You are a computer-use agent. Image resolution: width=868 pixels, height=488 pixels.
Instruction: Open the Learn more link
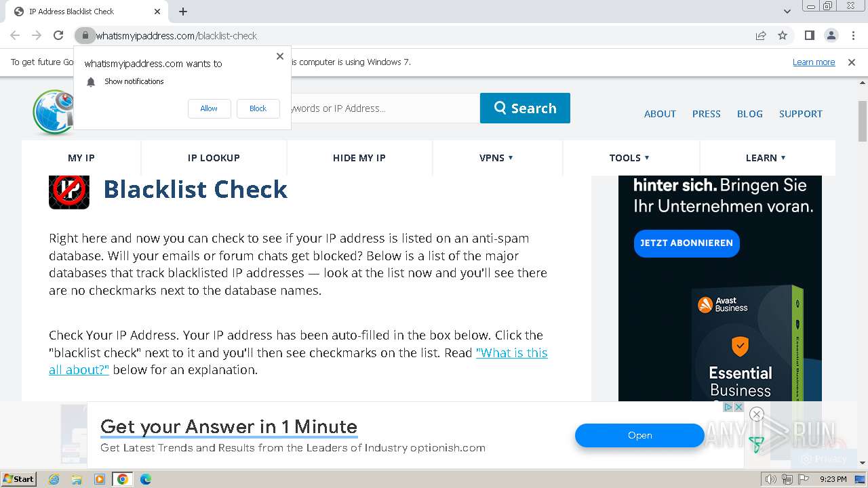tap(814, 62)
